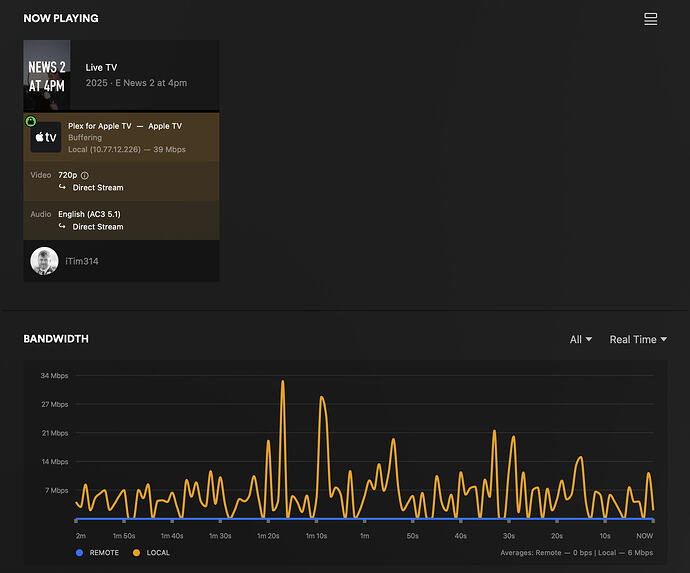Click the Apple TV device icon
690x573 pixels.
(46, 138)
